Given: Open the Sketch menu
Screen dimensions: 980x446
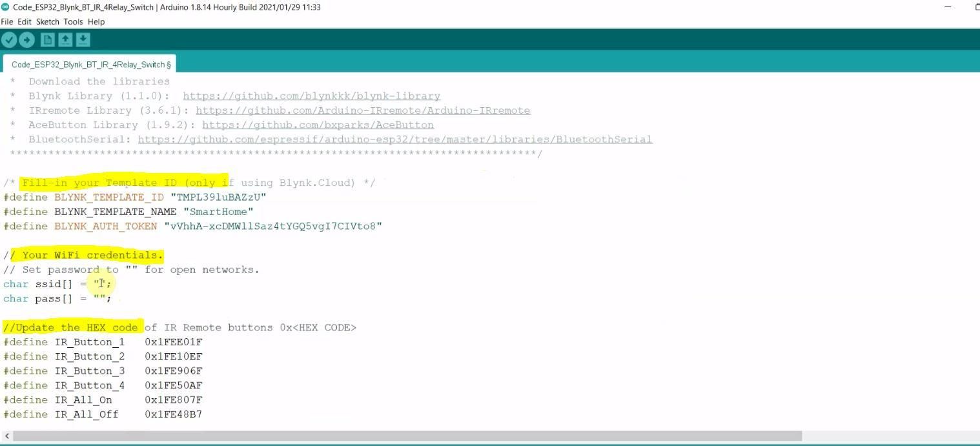Looking at the screenshot, I should pyautogui.click(x=48, y=21).
